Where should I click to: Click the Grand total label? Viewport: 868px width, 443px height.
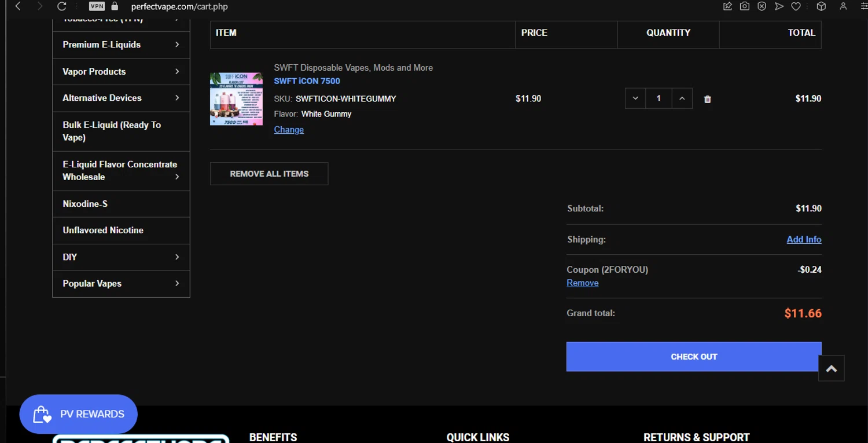[591, 313]
